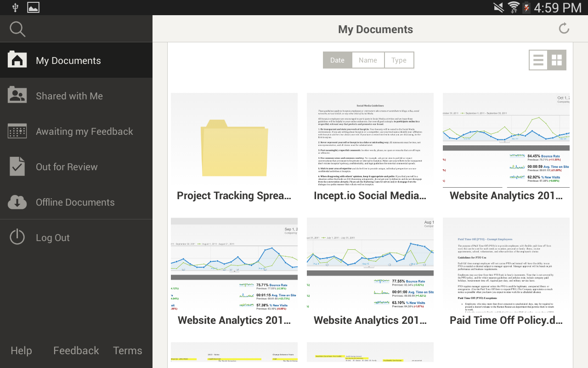Enable grid view layout
Image resolution: width=588 pixels, height=368 pixels.
click(x=557, y=60)
